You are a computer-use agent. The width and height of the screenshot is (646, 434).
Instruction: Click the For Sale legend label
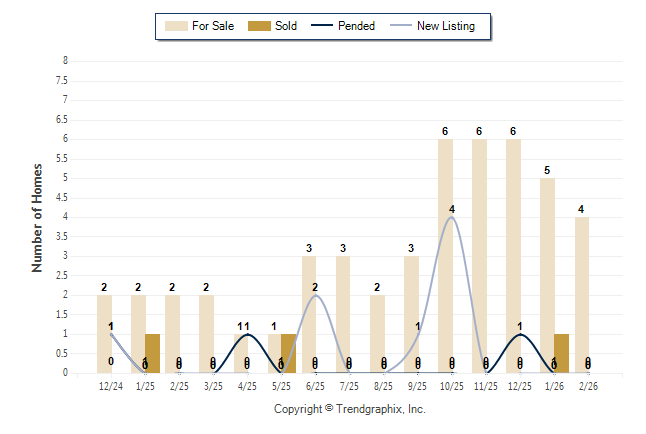(x=213, y=26)
